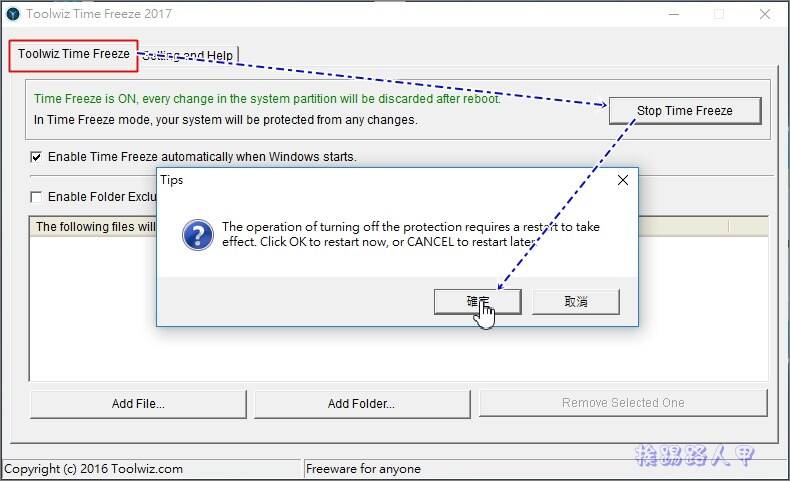Open the Toolwiz Time Freeze tab
The image size is (790, 481).
(x=74, y=54)
